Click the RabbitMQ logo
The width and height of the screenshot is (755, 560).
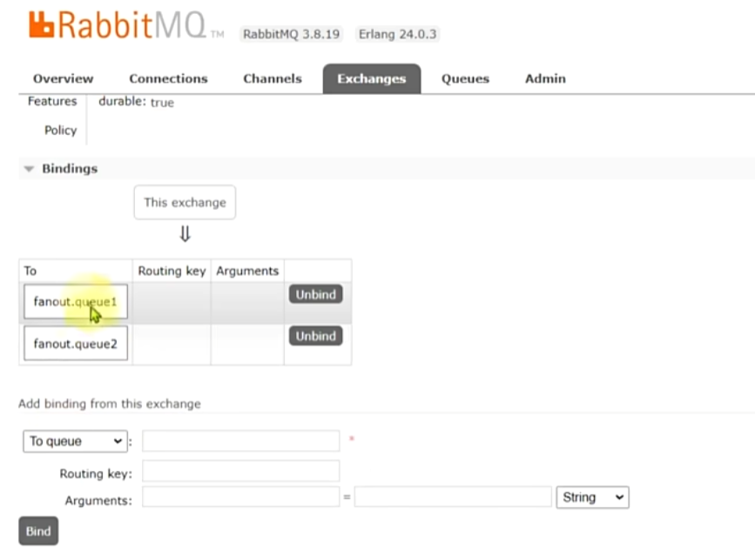[126, 25]
